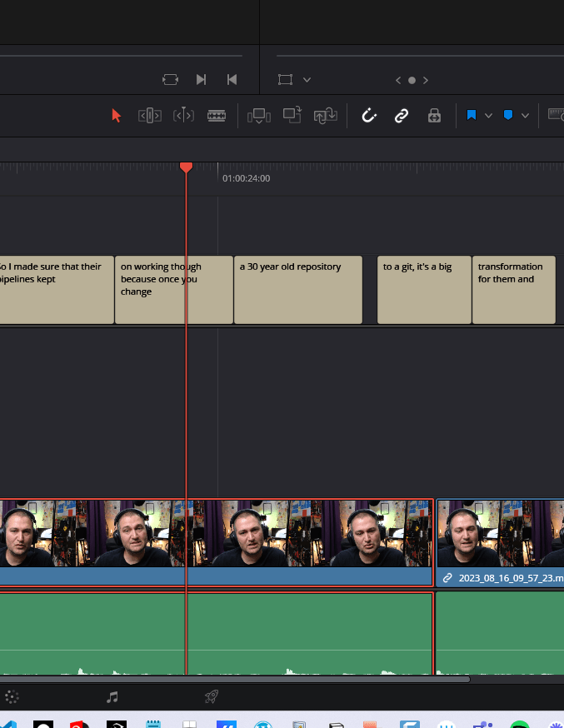
Task: Click link icon on 2023_08_16_09_57_23 clip
Action: point(447,578)
